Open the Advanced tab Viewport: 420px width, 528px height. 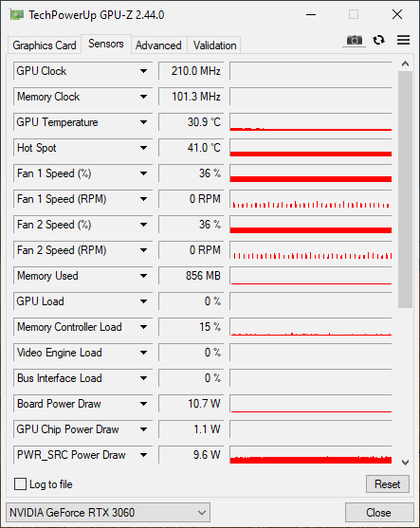(x=158, y=46)
